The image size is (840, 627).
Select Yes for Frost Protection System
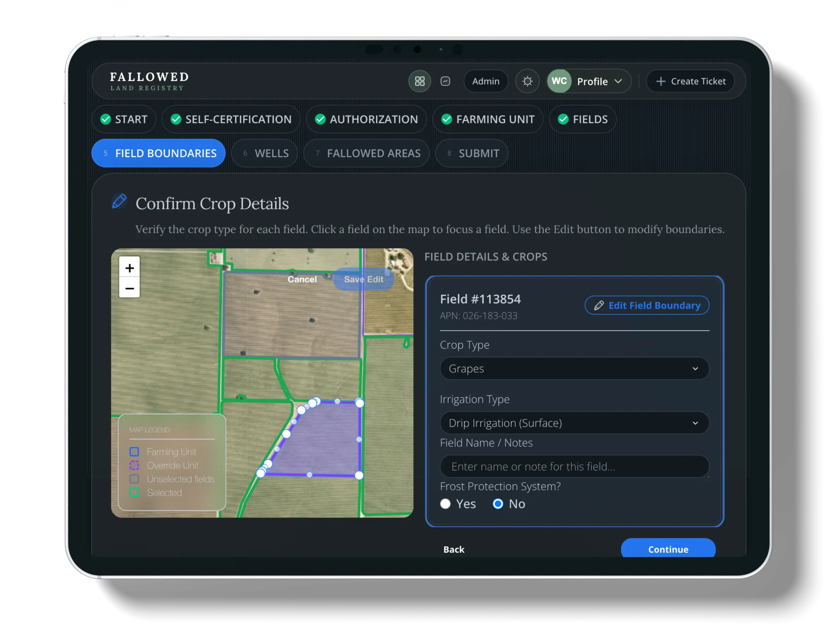tap(445, 504)
